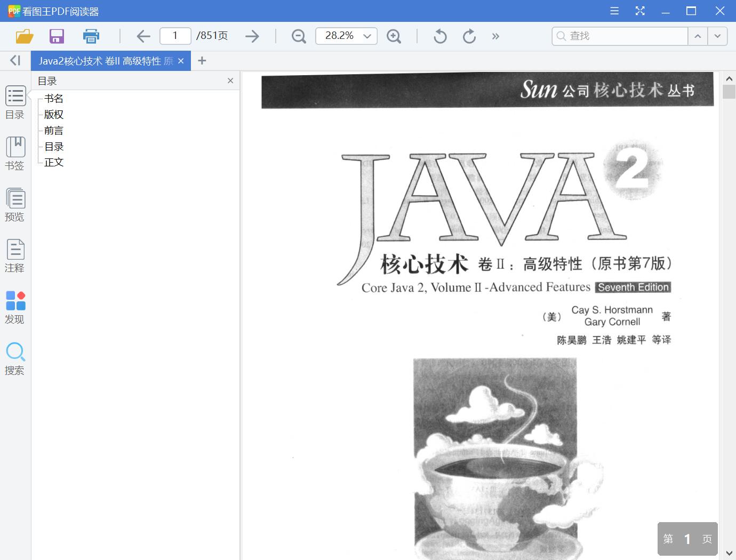
Task: Jump to 前言 in the outline
Action: point(54,131)
